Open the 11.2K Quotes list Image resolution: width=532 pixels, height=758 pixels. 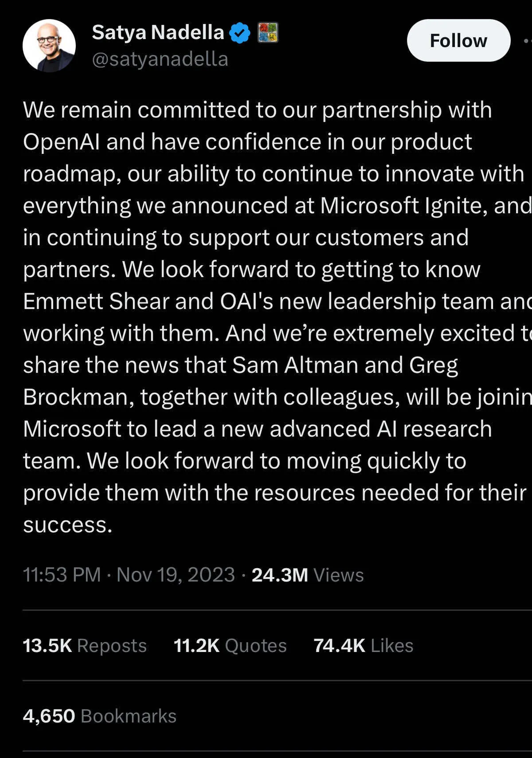tap(230, 646)
